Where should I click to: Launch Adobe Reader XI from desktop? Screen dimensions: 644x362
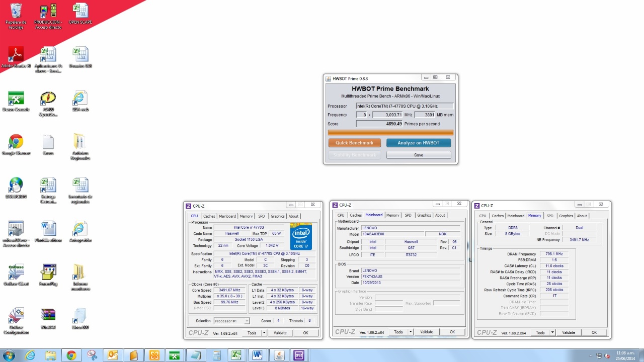[x=16, y=57]
